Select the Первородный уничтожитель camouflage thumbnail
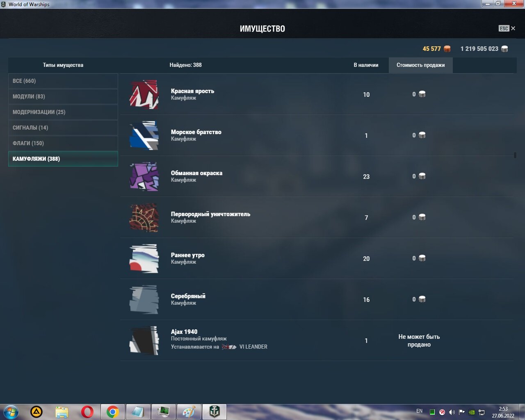 click(144, 217)
